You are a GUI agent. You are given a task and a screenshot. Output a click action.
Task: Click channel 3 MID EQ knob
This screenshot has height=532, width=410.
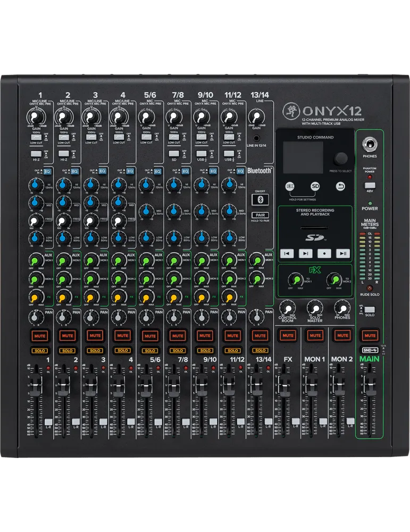[90, 203]
